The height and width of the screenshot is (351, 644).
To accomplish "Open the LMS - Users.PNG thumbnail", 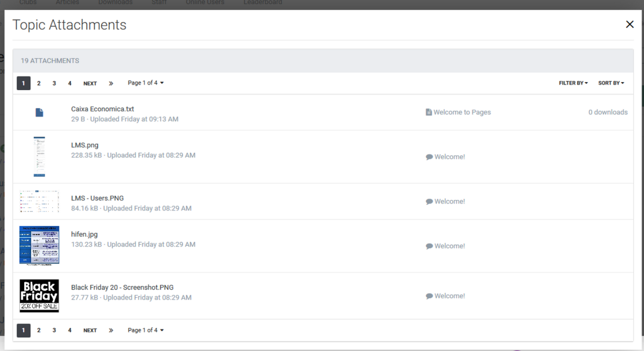I will [x=39, y=201].
